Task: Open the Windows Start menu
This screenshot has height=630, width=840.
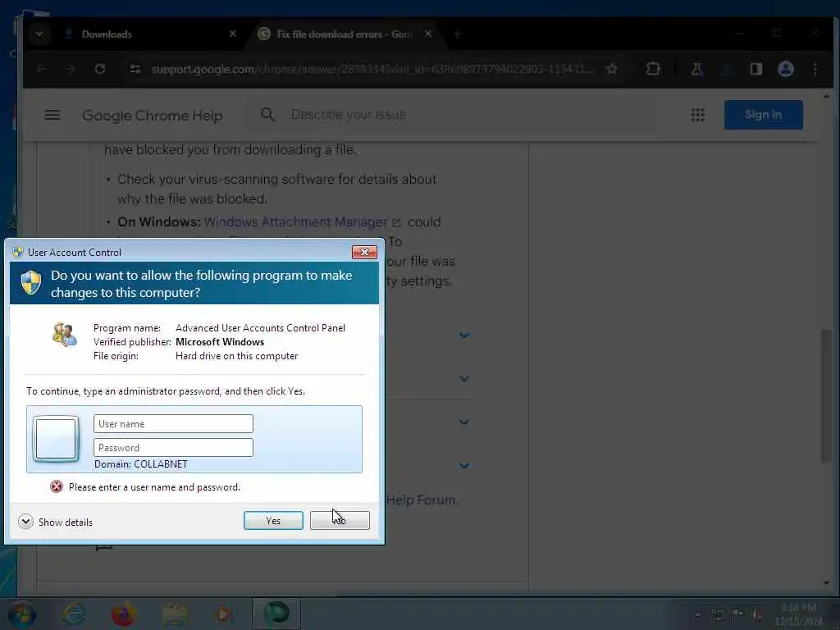Action: 22,614
